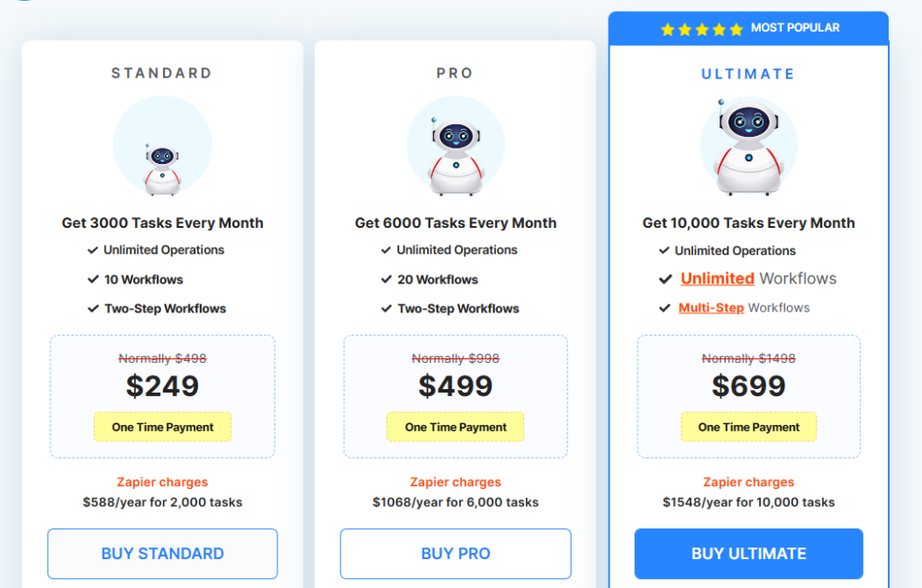The width and height of the screenshot is (922, 588).
Task: Click the strikethrough Normally $1498 price
Action: (x=748, y=357)
